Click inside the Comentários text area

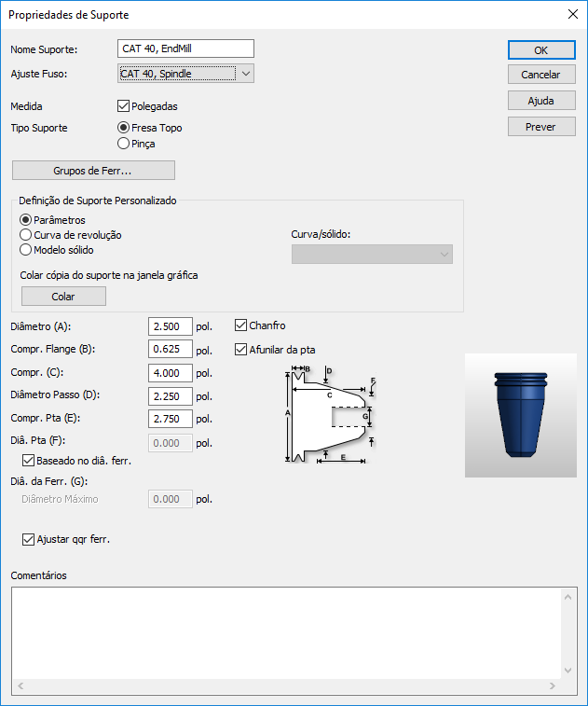click(287, 633)
